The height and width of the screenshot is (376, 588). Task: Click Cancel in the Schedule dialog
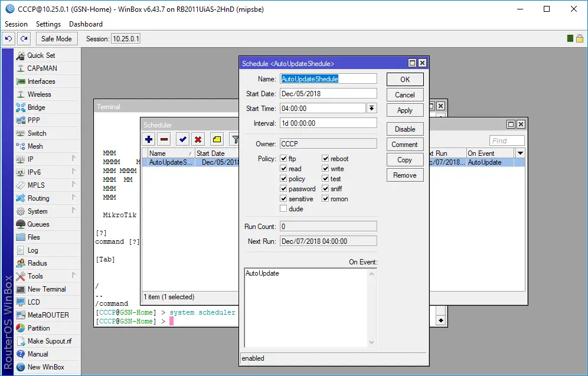point(405,95)
